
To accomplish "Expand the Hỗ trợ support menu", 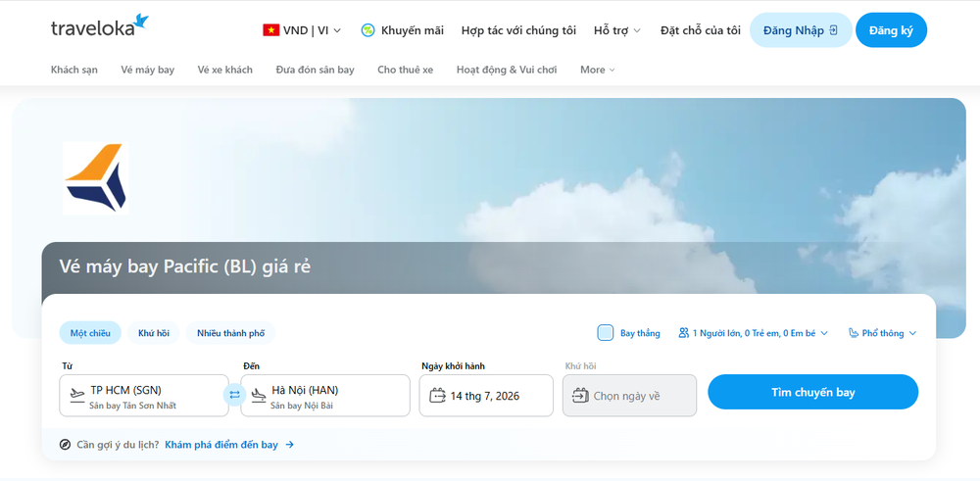I will coord(617,30).
